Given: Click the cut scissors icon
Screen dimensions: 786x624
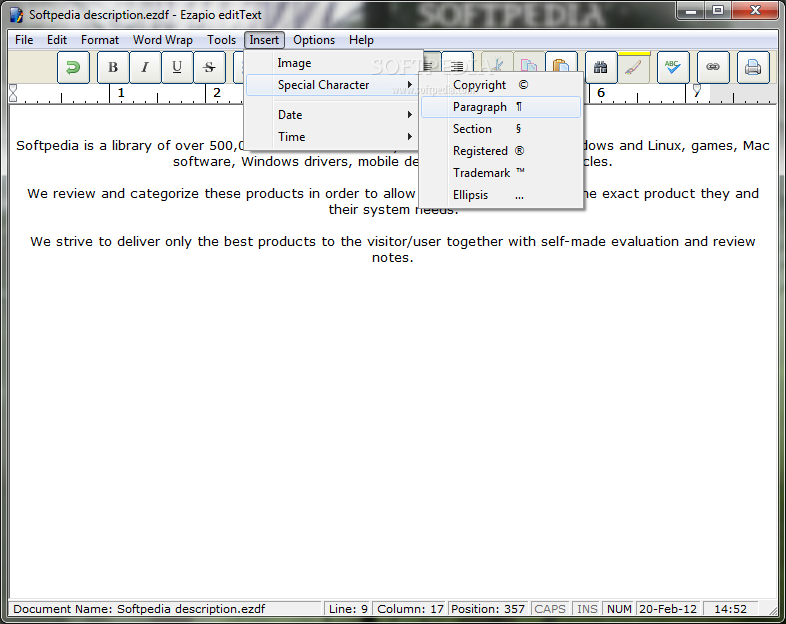Looking at the screenshot, I should [497, 65].
